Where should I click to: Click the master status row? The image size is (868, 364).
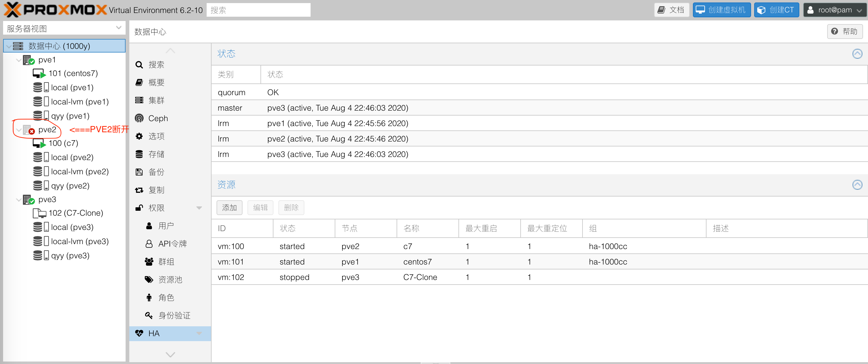(539, 108)
